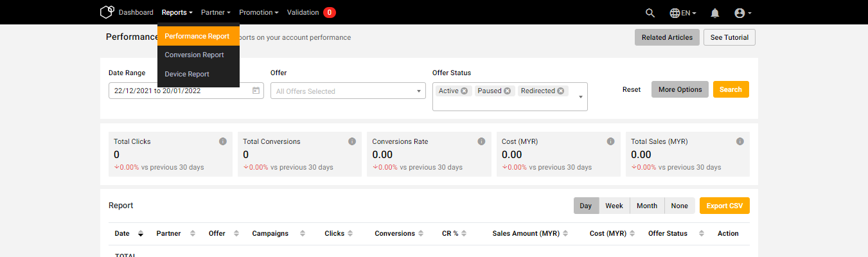Click the calendar icon in Date Range
Viewport: 868px width, 257px height.
point(256,91)
